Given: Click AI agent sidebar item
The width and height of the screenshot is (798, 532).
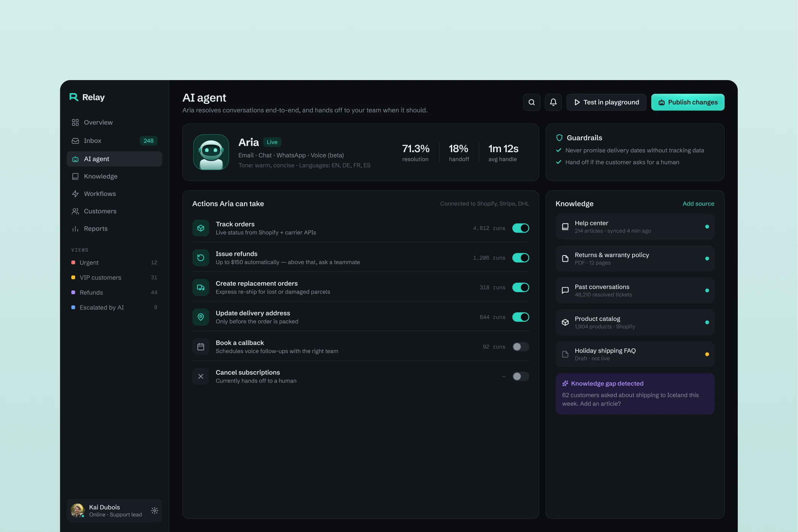Looking at the screenshot, I should [x=114, y=159].
